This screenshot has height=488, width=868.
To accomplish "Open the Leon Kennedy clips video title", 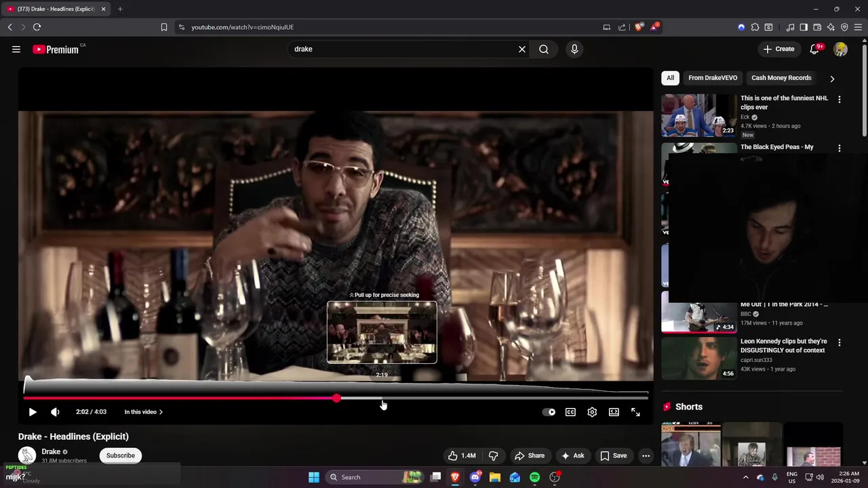I will tap(784, 346).
